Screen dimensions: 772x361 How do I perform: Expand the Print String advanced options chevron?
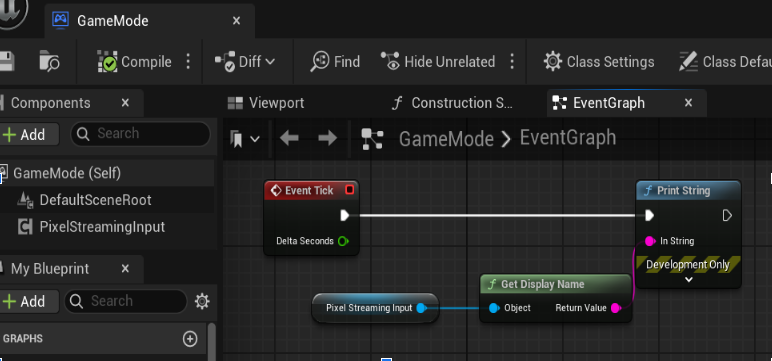pyautogui.click(x=689, y=280)
